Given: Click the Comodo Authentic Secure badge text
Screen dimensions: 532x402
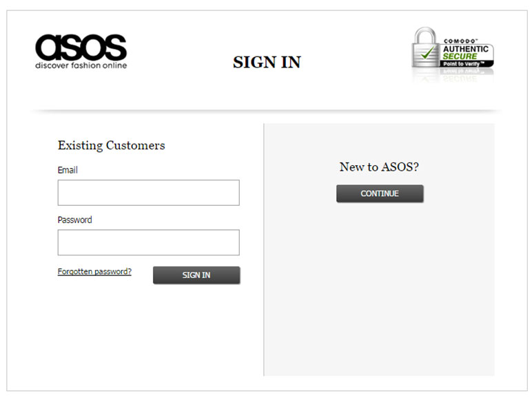Looking at the screenshot, I should [x=467, y=53].
